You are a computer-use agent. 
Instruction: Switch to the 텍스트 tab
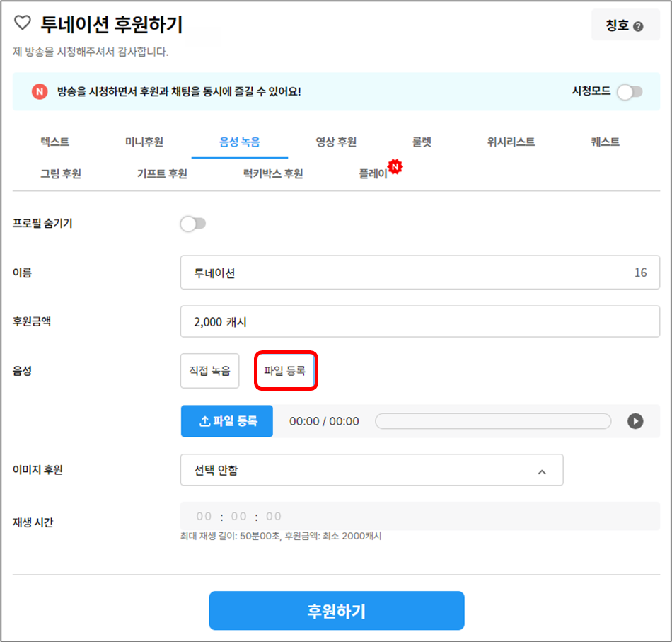point(55,142)
